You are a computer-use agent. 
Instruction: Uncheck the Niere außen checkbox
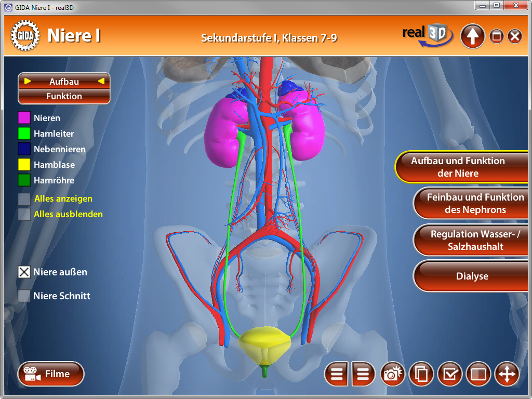24,272
